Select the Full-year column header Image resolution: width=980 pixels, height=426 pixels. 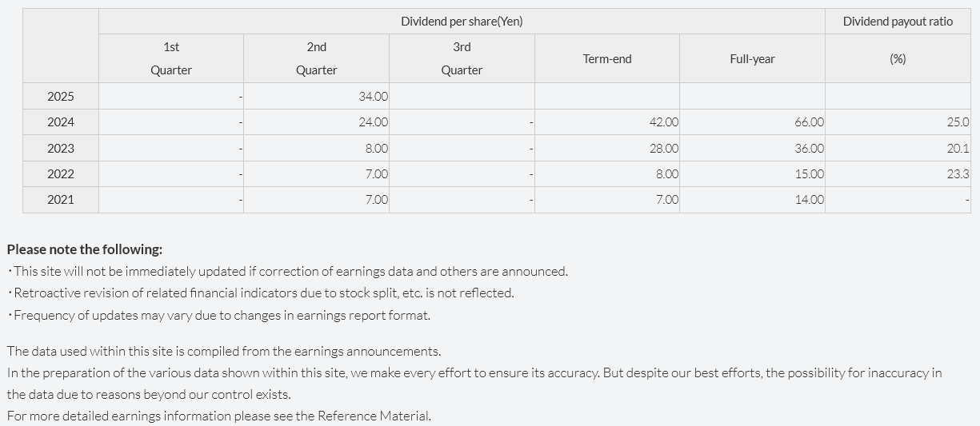pos(752,58)
